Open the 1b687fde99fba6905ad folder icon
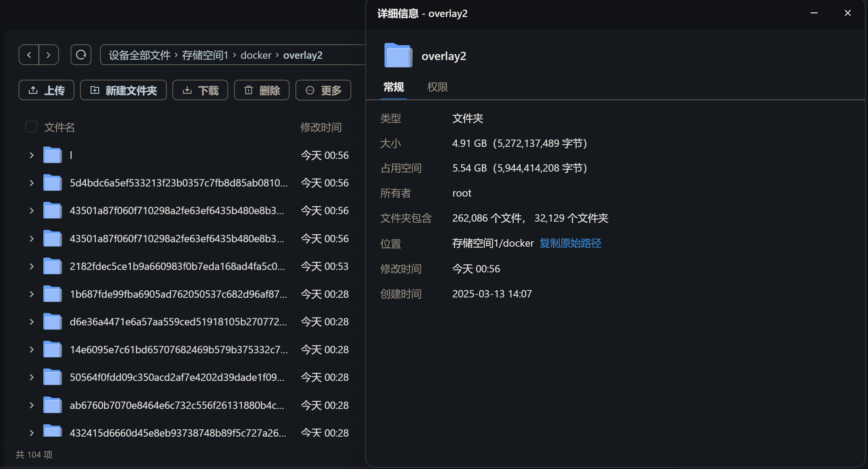 coord(53,294)
